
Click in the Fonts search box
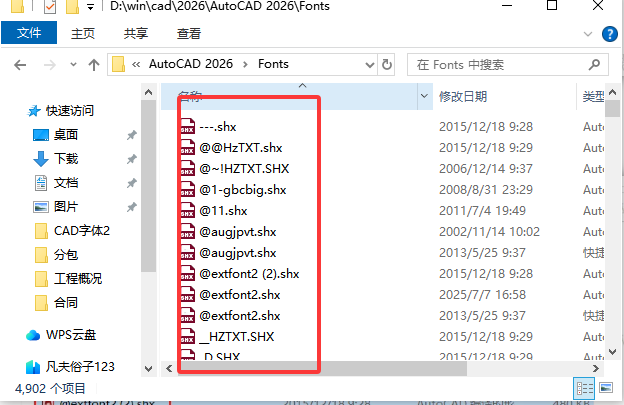pyautogui.click(x=500, y=64)
